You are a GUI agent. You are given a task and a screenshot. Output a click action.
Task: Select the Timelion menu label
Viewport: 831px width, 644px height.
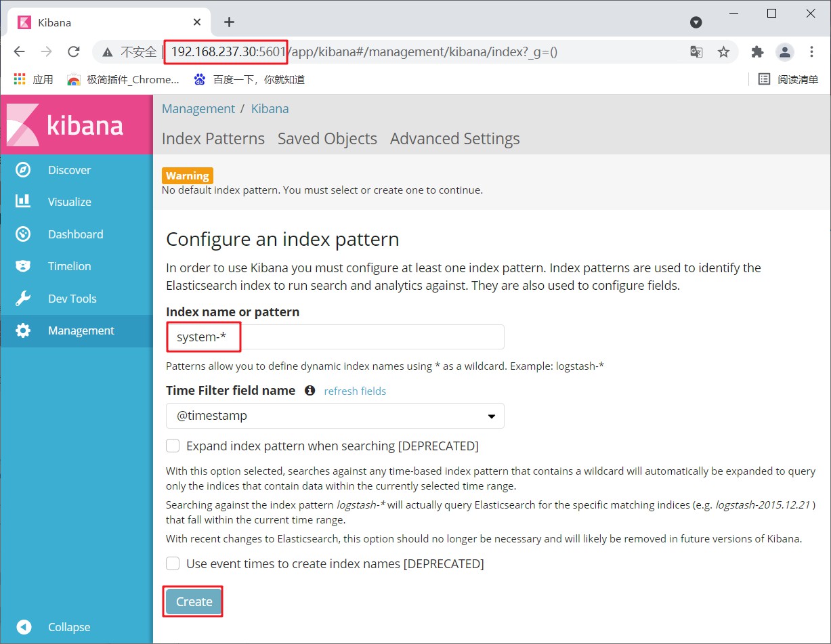pos(70,266)
